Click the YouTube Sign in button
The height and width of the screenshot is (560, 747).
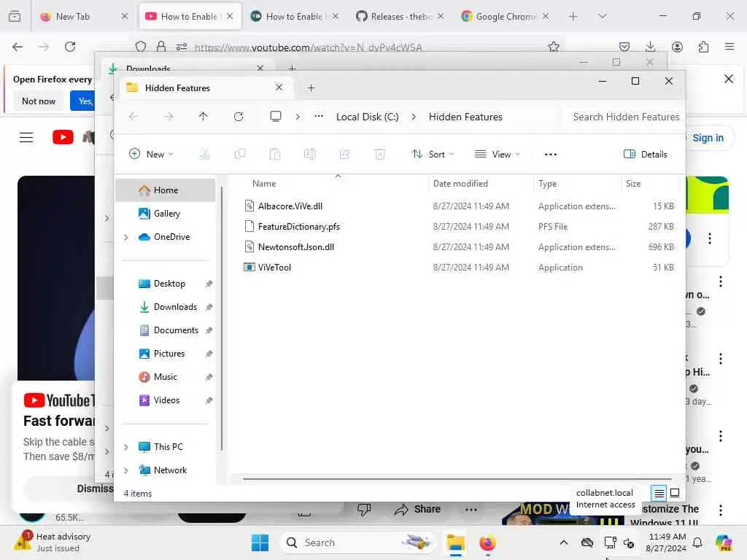[708, 138]
